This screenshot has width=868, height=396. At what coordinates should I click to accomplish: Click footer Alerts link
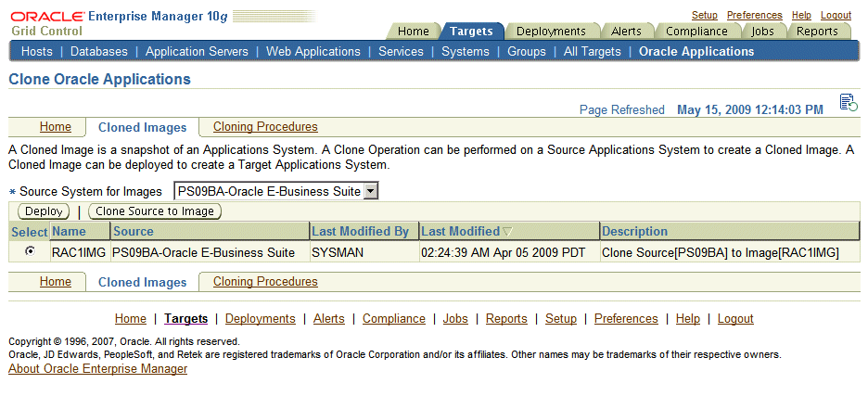329,318
